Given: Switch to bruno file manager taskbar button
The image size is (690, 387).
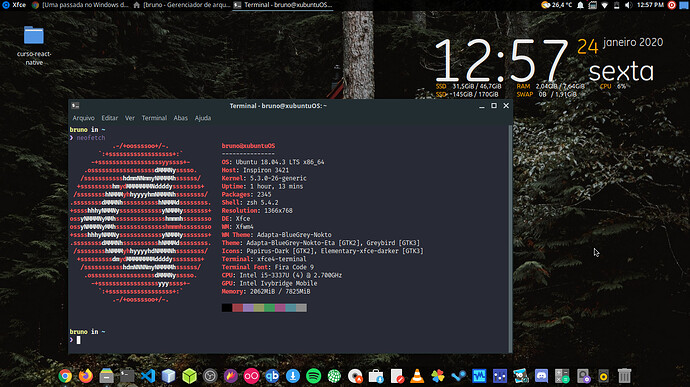Looking at the screenshot, I should [x=181, y=5].
